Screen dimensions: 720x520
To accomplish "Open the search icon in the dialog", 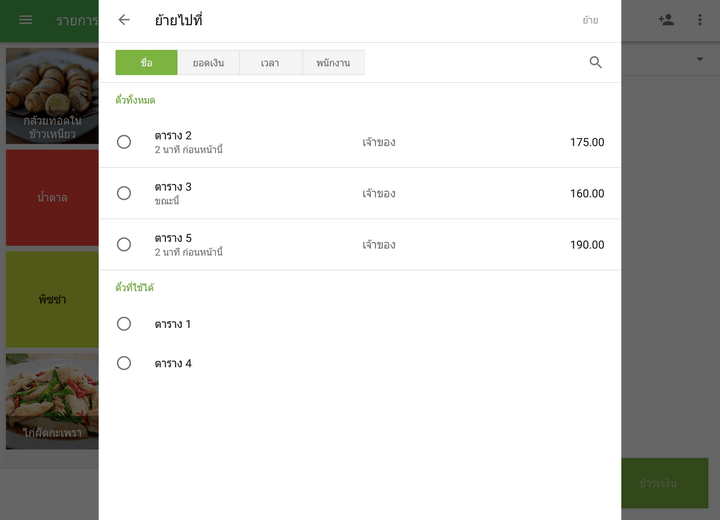I will coord(596,62).
